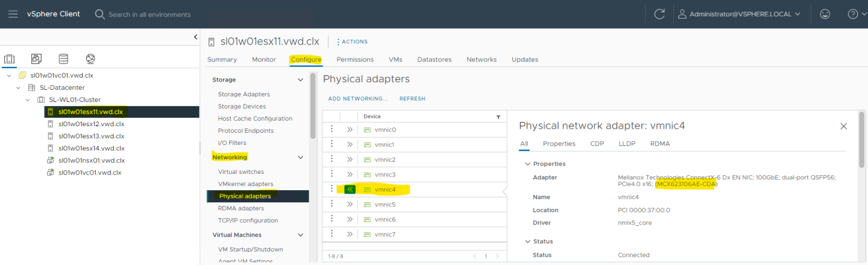Open the Monitor tab
The width and height of the screenshot is (868, 265).
[x=263, y=59]
